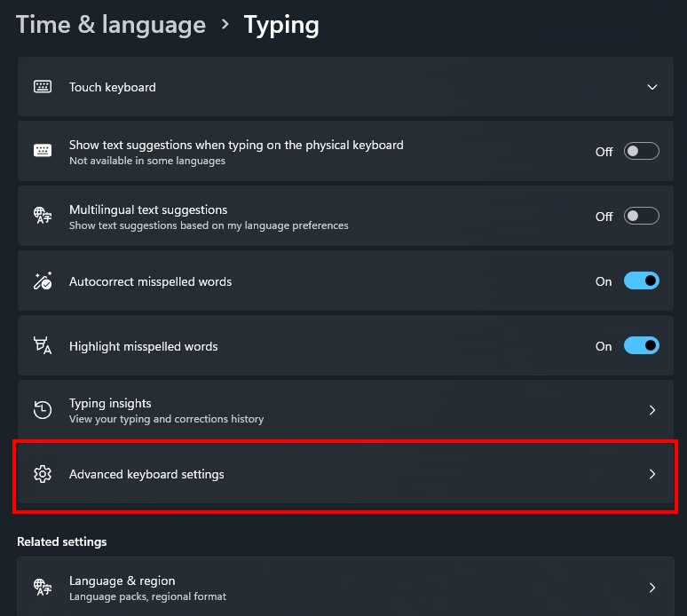Click the Highlight misspelled words icon
Screen dimensions: 687x616
[43, 345]
